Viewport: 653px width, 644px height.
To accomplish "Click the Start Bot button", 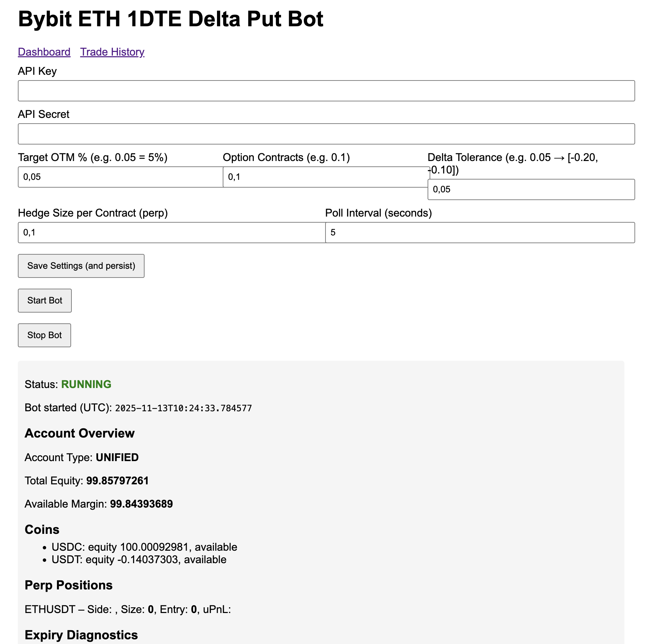I will tap(44, 300).
